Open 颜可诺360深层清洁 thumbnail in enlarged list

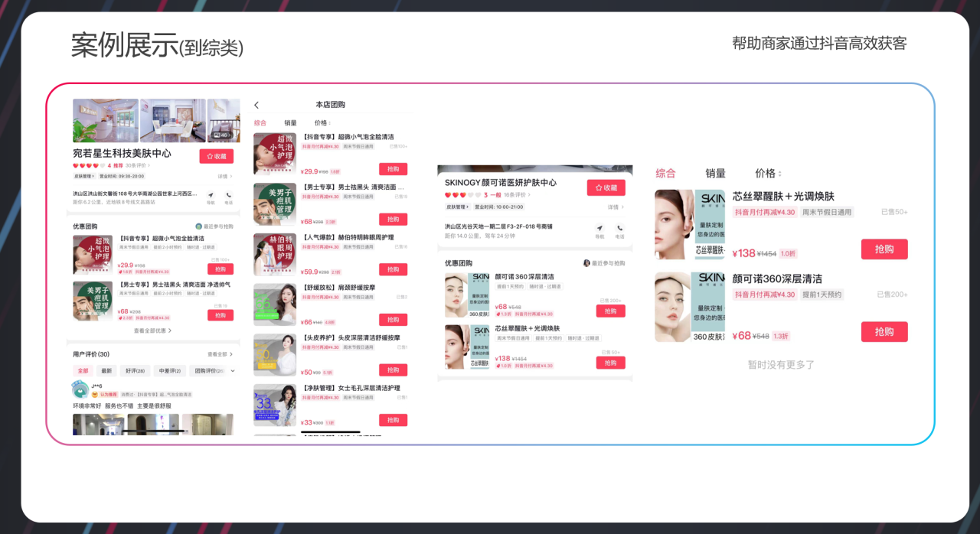tap(690, 307)
